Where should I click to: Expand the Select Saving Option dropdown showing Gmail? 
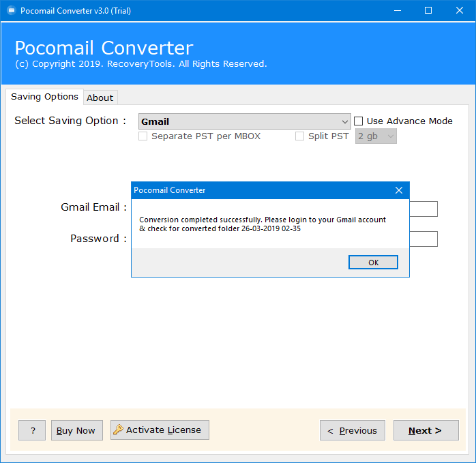click(x=244, y=122)
